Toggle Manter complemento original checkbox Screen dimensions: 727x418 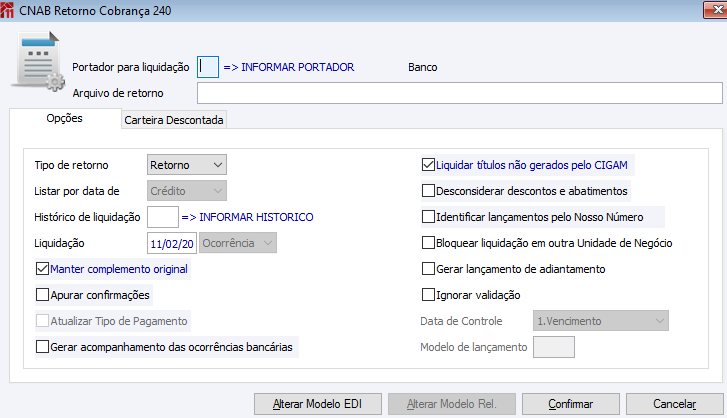tap(42, 269)
